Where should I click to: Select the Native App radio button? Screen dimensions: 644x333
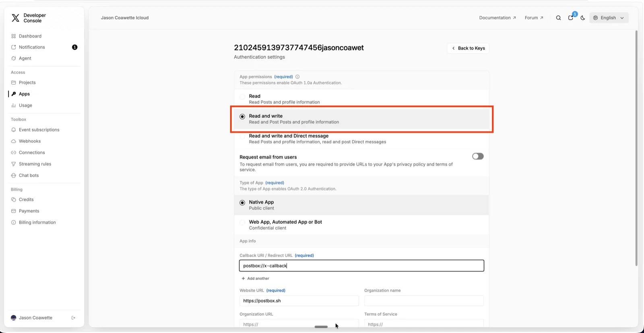242,203
